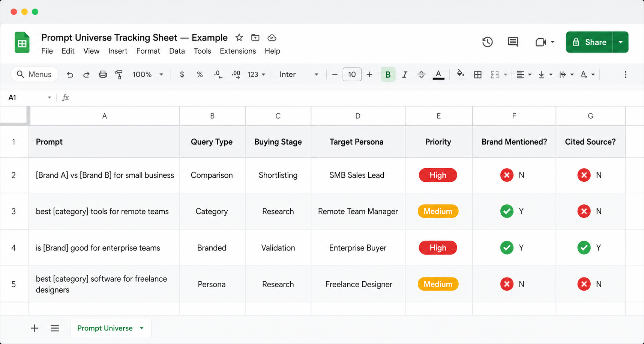Click the Print icon

(103, 74)
